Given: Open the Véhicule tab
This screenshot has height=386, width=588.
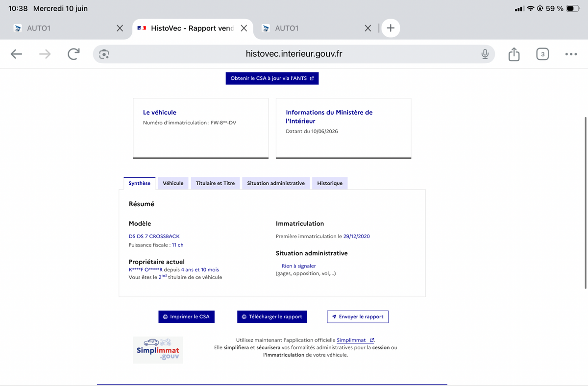Looking at the screenshot, I should pos(173,183).
